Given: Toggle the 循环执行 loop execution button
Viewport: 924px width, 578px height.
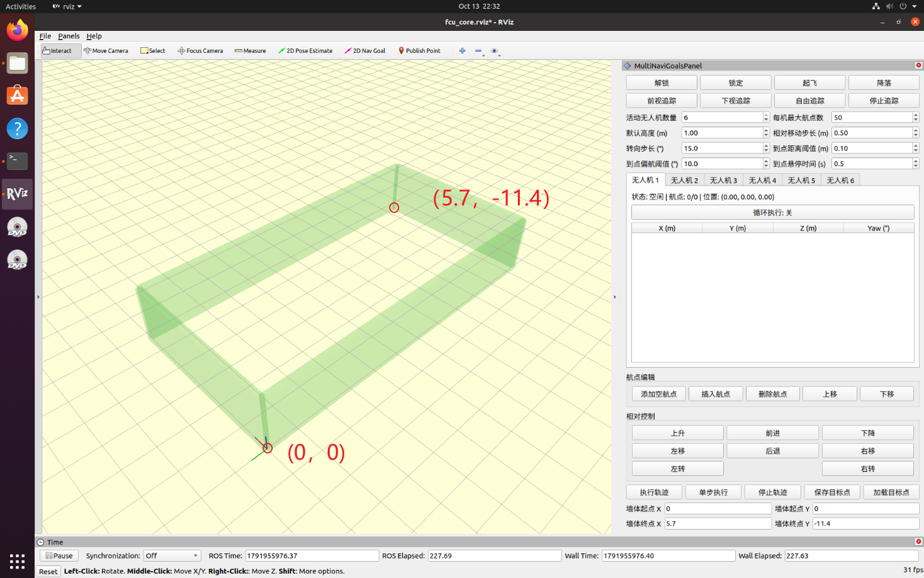Looking at the screenshot, I should 772,213.
